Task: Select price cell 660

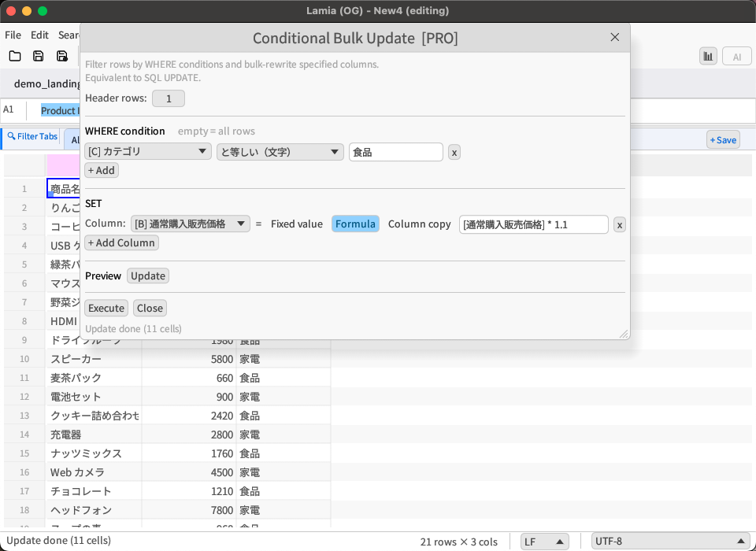Action: [x=189, y=378]
